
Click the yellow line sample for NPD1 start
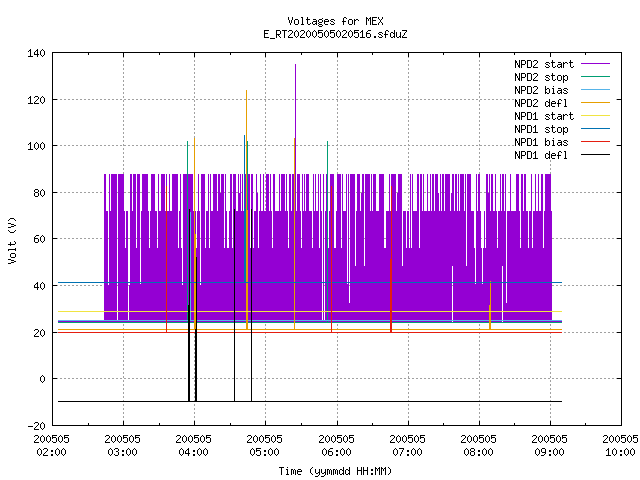[595, 116]
